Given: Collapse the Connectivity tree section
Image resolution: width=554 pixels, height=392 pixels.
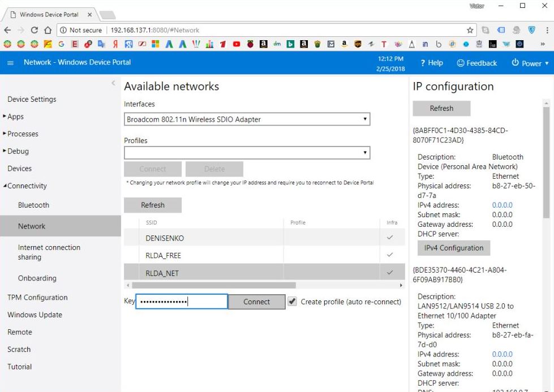Looking at the screenshot, I should coord(5,186).
